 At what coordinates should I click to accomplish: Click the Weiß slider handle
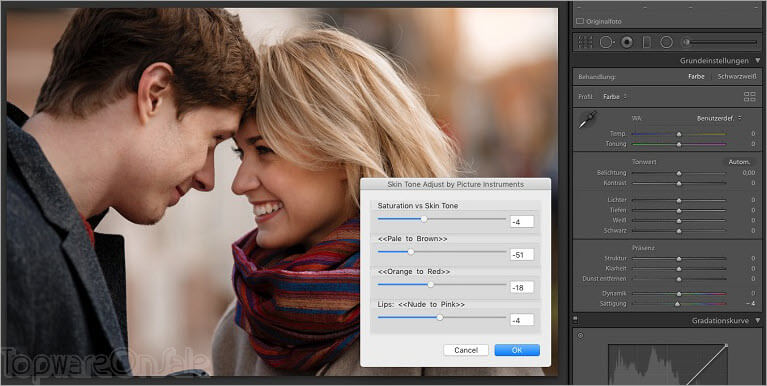pyautogui.click(x=679, y=221)
